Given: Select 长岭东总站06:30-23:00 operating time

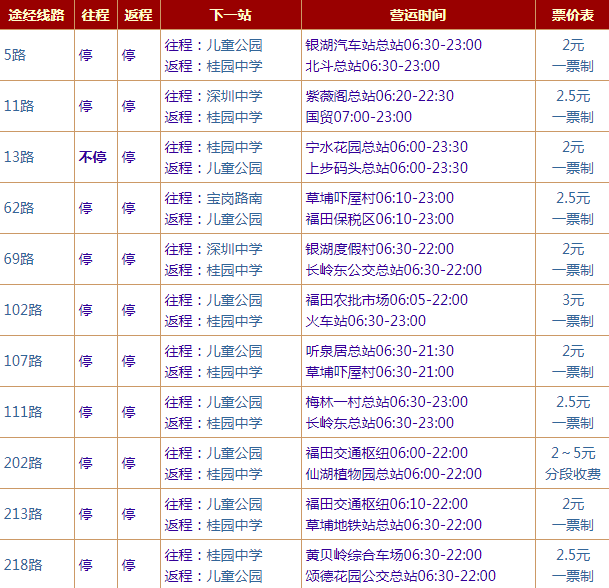Looking at the screenshot, I should tap(379, 423).
